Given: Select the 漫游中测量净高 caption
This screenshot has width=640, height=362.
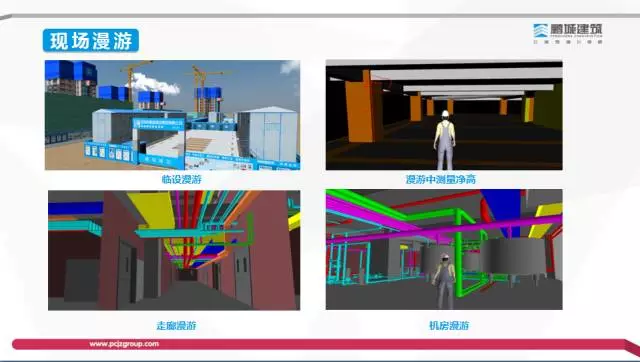Looking at the screenshot, I should tap(441, 179).
